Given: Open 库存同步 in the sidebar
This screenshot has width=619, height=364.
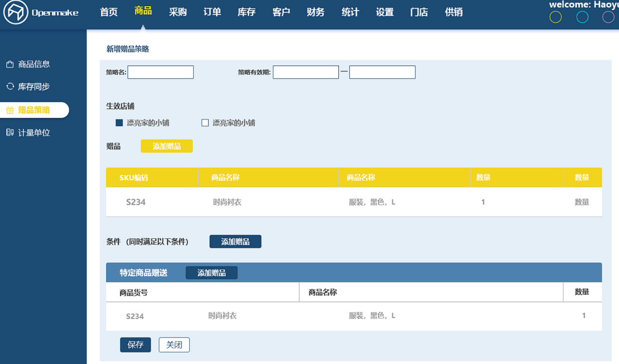Looking at the screenshot, I should tap(34, 87).
